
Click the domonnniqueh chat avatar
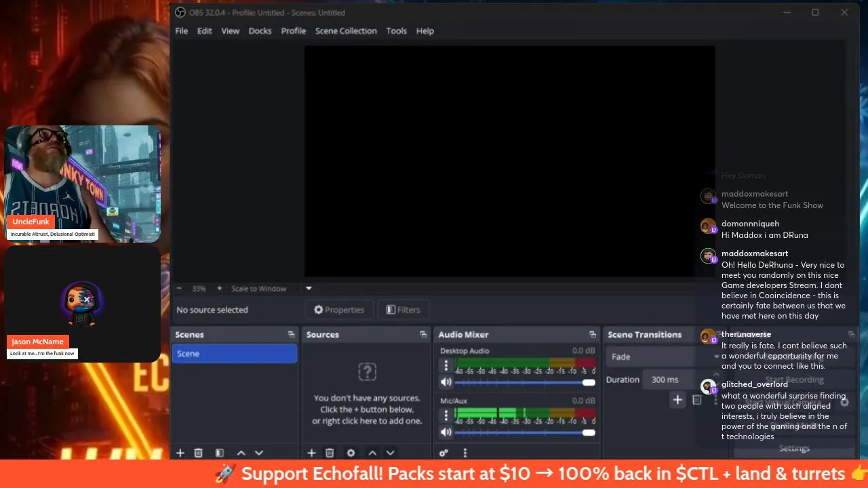708,226
